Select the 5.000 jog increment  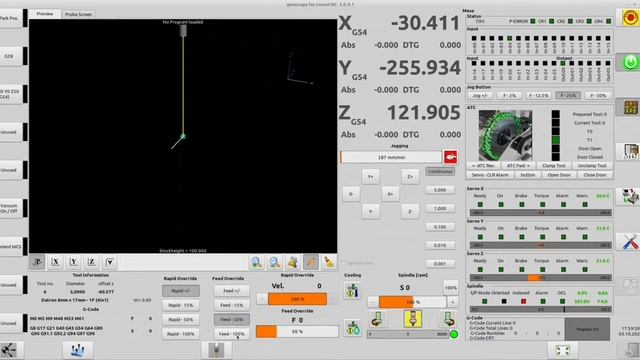click(x=440, y=190)
